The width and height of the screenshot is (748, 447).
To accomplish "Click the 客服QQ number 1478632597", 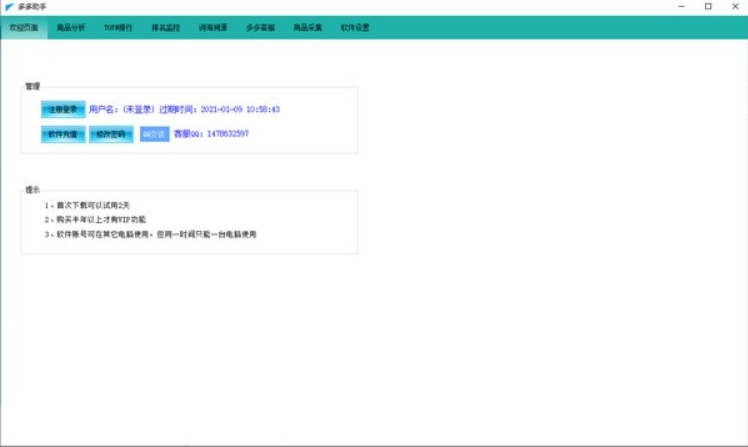I will tap(227, 133).
